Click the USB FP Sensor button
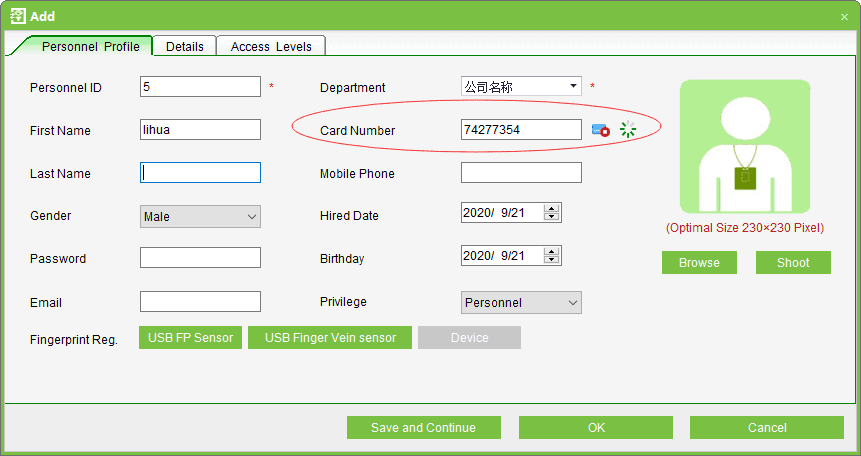Screen dimensions: 861x456 (x=191, y=338)
